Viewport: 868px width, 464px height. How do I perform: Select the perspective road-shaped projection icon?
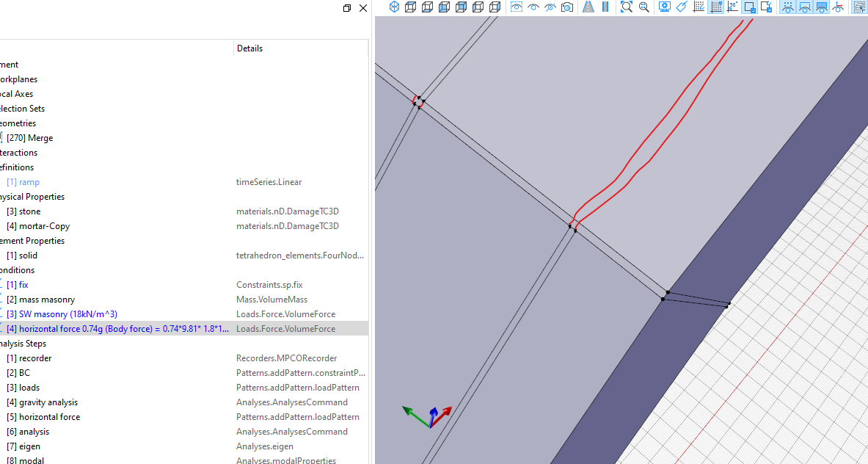588,7
